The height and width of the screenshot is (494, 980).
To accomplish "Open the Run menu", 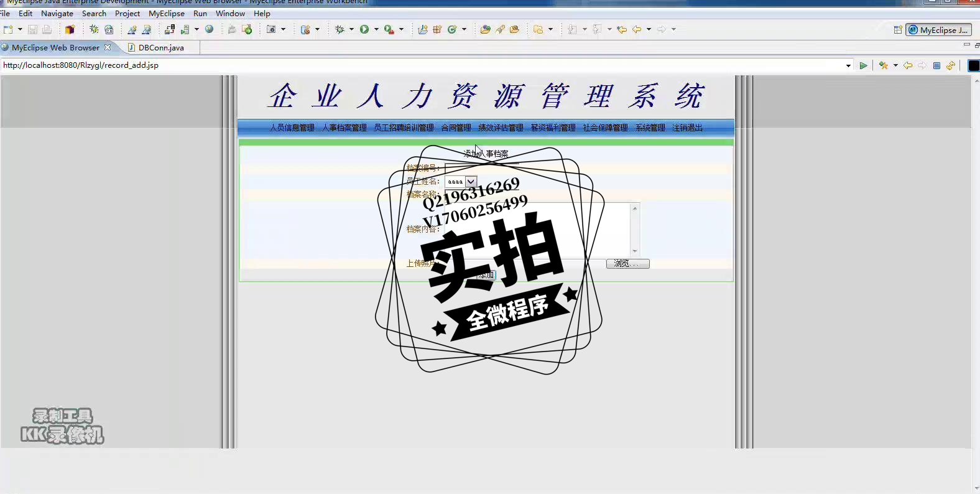I will [x=200, y=13].
